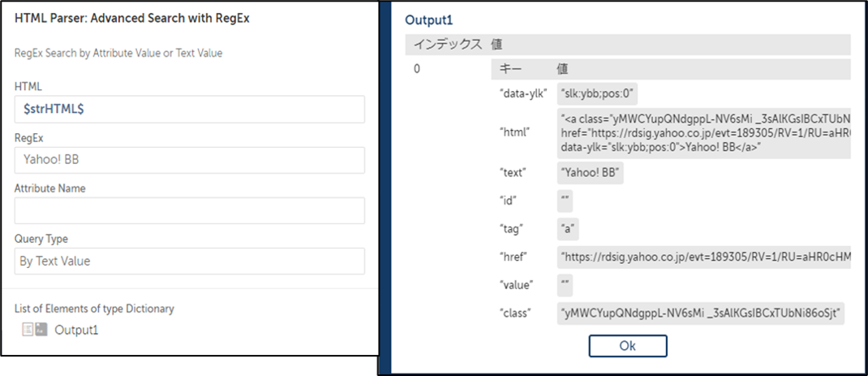This screenshot has height=376, width=868.
Task: Click the Ok button
Action: click(627, 345)
